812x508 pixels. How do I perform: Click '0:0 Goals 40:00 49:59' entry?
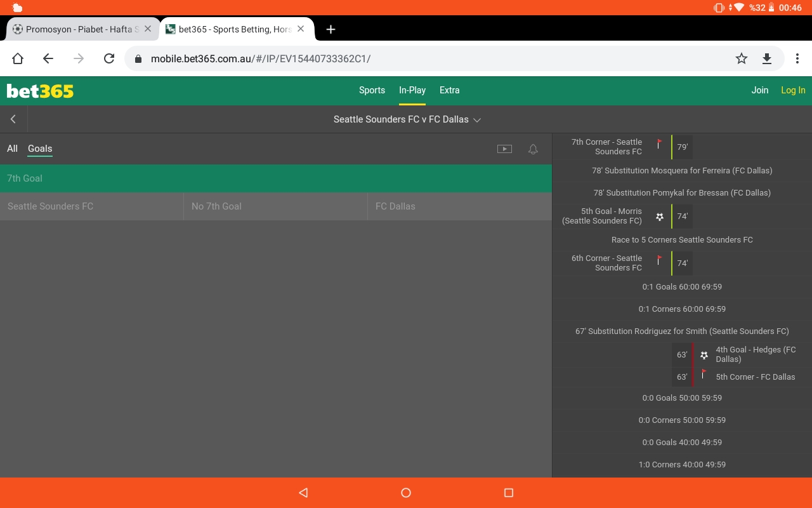[x=682, y=443]
